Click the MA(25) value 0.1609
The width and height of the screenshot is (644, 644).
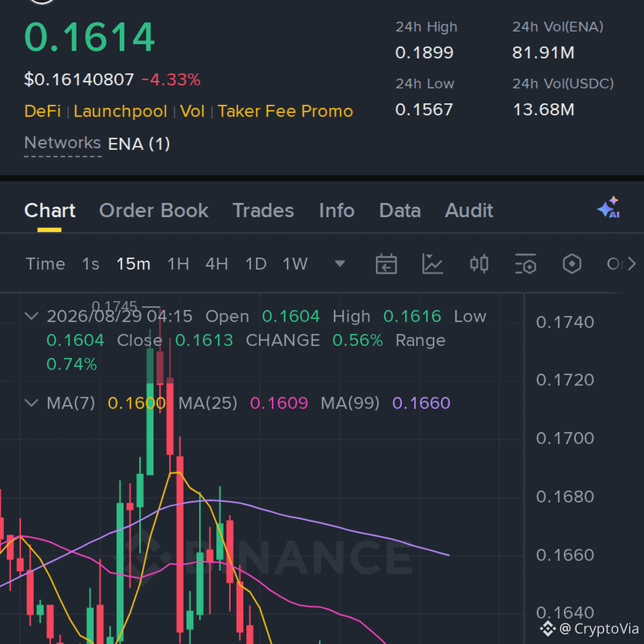279,403
